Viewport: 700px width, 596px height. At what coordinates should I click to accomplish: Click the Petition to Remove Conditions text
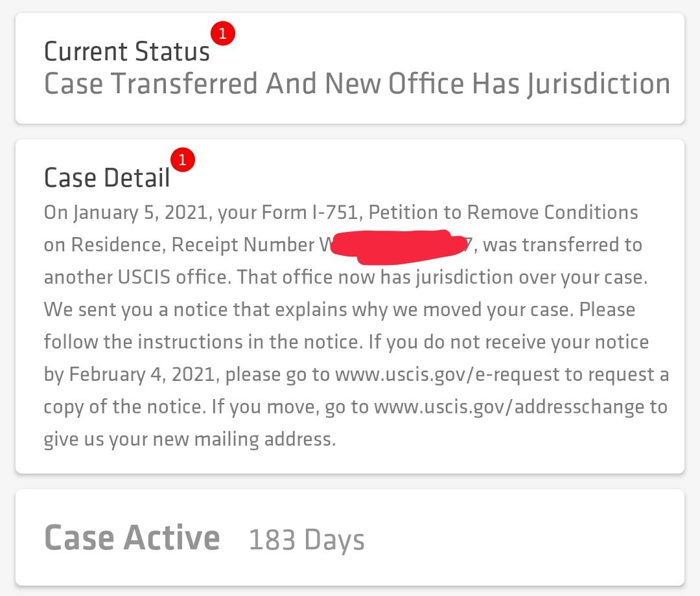coord(503,212)
